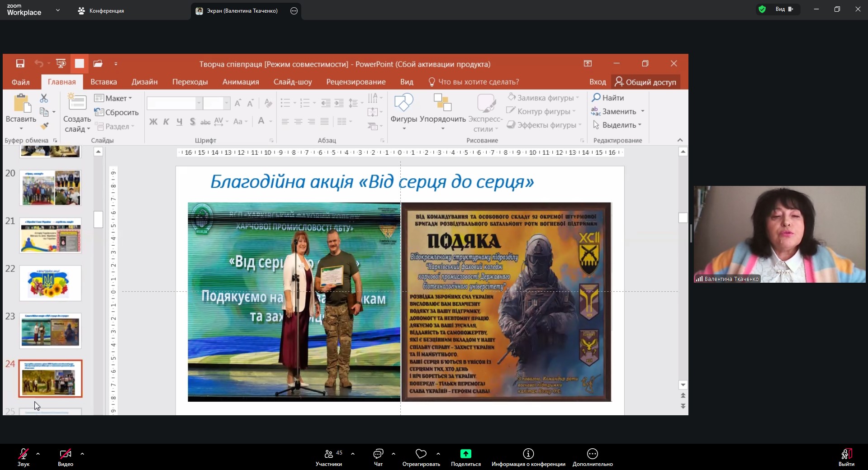
Task: Click the Сбросить reset button
Action: click(117, 112)
